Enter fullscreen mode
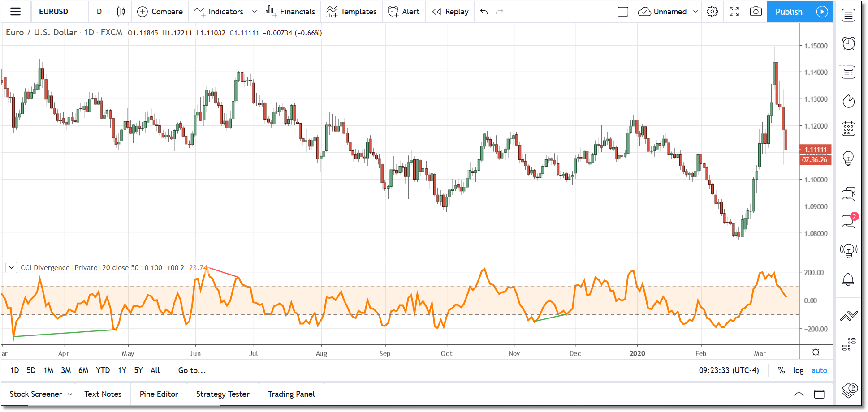 (734, 12)
